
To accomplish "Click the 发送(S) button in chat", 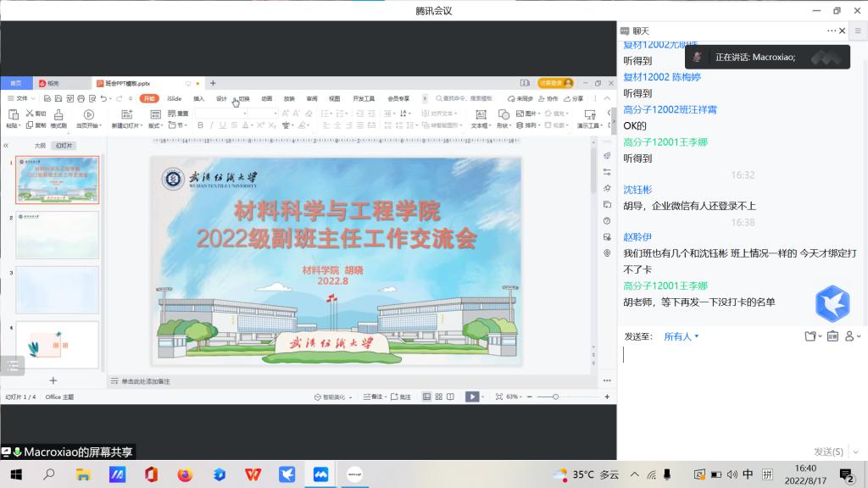I will 828,452.
